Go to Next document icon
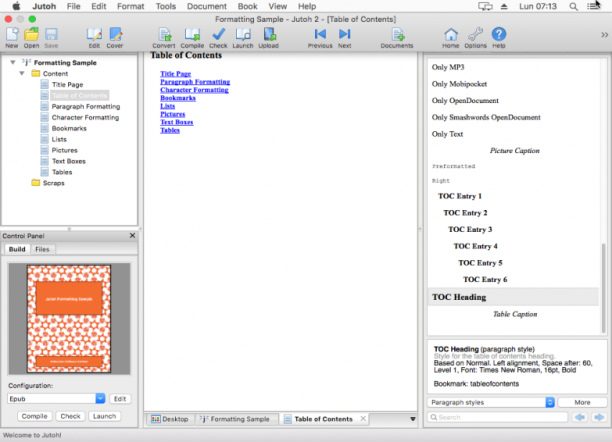This screenshot has height=442, width=612. click(x=345, y=38)
